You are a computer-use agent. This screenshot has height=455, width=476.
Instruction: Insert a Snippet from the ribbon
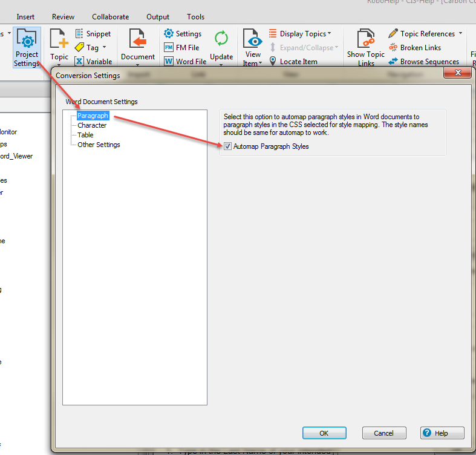click(x=93, y=33)
